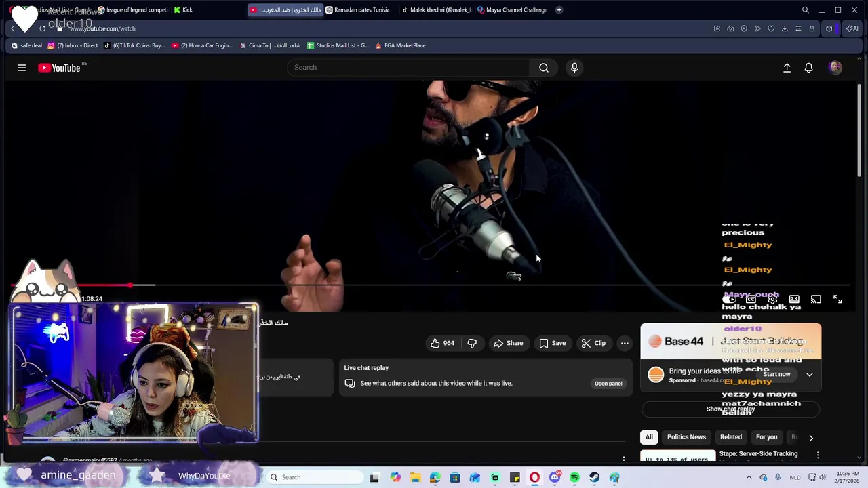Focus the YouTube search box
This screenshot has width=868, height=488.
(x=409, y=68)
